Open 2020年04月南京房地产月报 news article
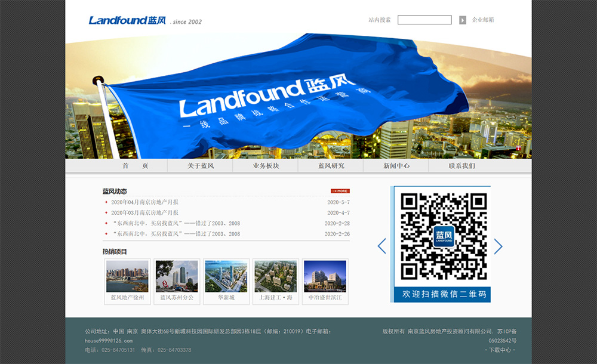The width and height of the screenshot is (597, 364). [144, 202]
